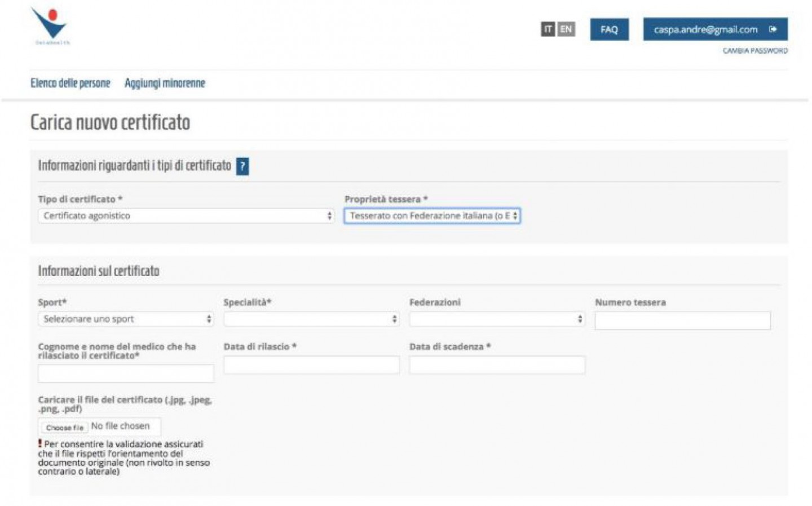This screenshot has width=812, height=506.
Task: Click the Data di scadenza field
Action: [x=496, y=364]
